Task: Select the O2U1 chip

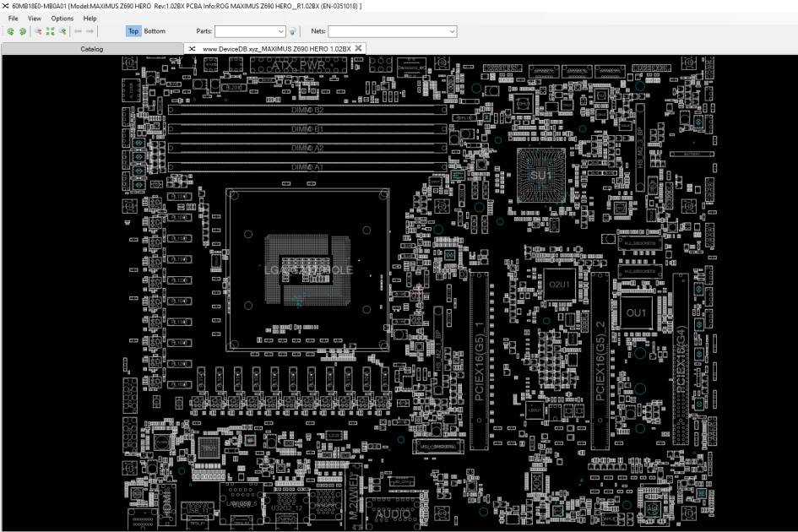Action: pos(559,285)
